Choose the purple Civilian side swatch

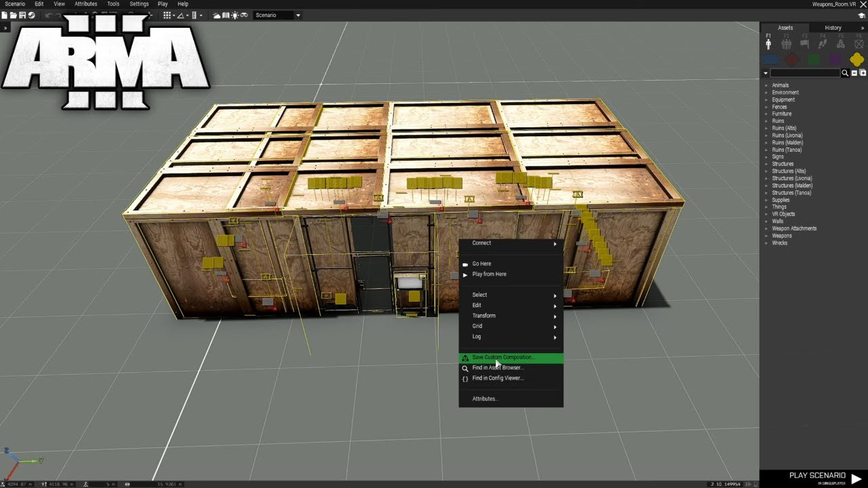[x=835, y=60]
